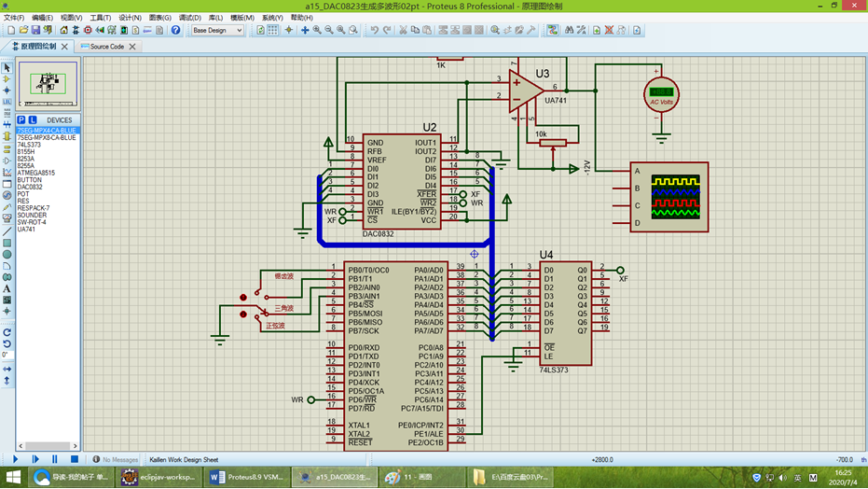
Task: Select the 2D line drawing tool
Action: tap(7, 231)
